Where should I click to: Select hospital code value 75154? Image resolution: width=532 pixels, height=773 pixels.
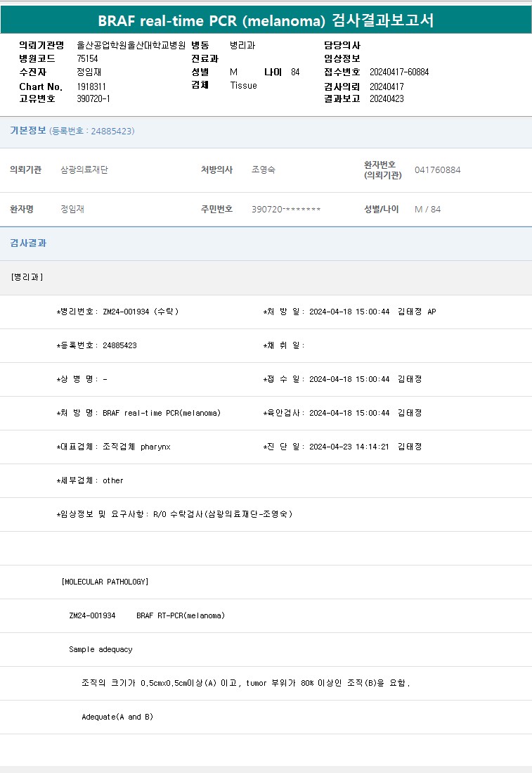click(x=87, y=58)
